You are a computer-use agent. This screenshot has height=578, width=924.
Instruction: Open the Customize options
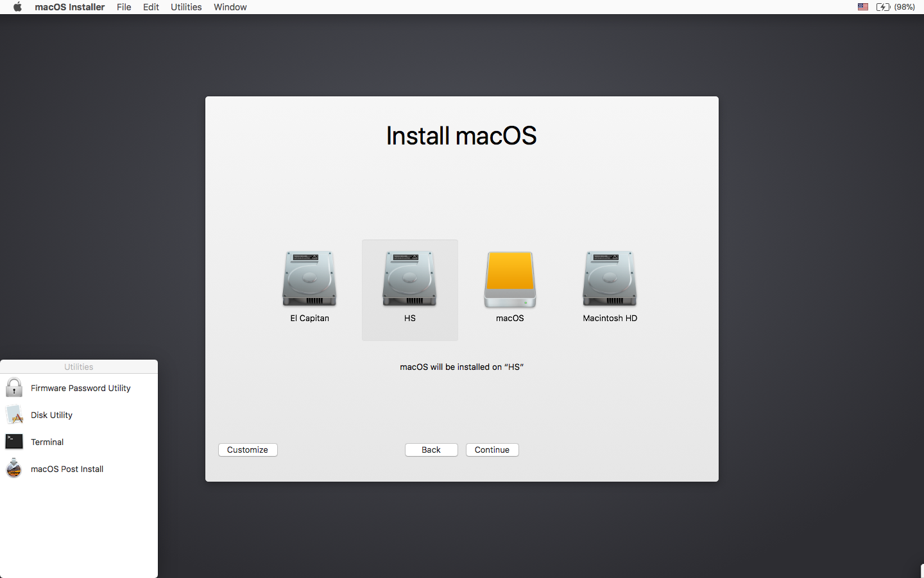click(248, 450)
